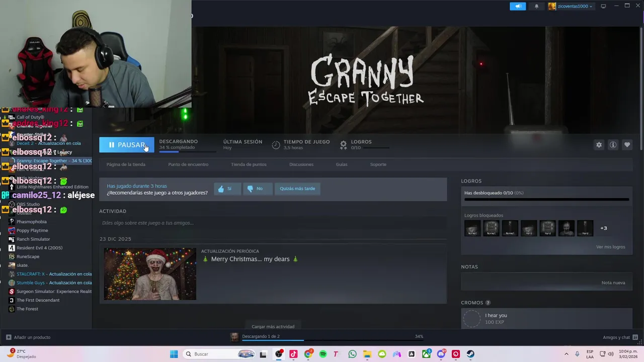Click the TIEMPO DE JUEGO clock icon
This screenshot has width=644, height=362.
(x=276, y=145)
